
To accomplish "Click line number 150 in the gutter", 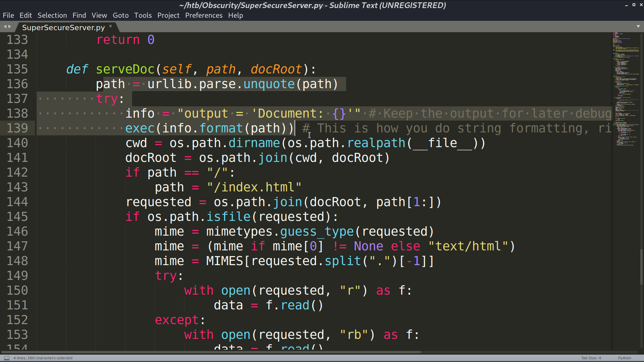I will [x=17, y=291].
